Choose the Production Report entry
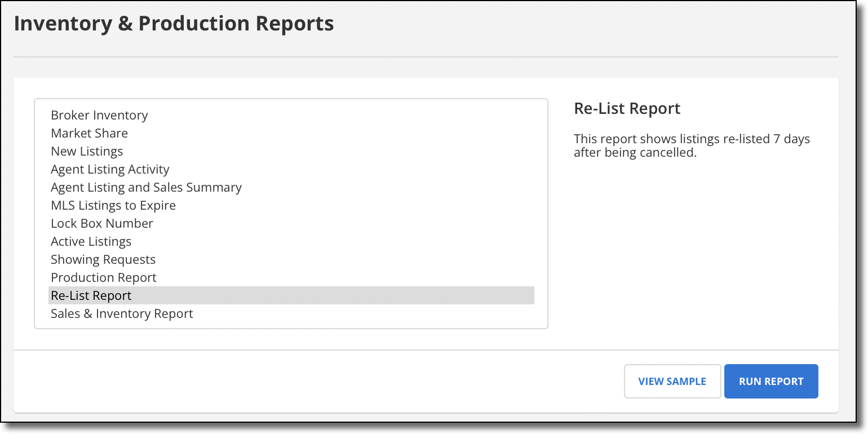Image resolution: width=868 pixels, height=434 pixels. pos(291,277)
